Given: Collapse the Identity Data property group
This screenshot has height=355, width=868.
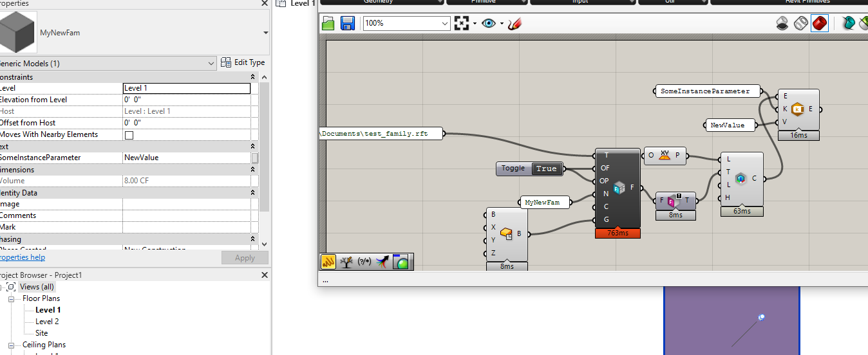Looking at the screenshot, I should tap(253, 193).
